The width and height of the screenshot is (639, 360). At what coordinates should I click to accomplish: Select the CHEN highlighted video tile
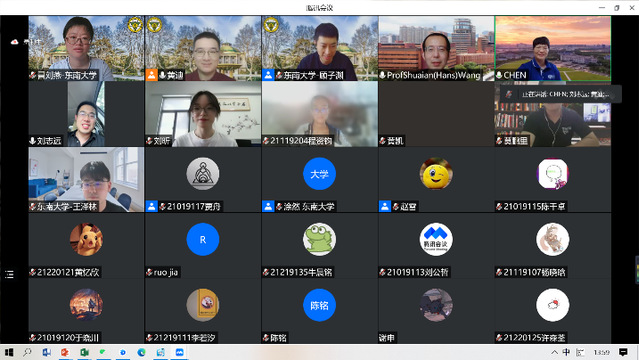click(553, 48)
